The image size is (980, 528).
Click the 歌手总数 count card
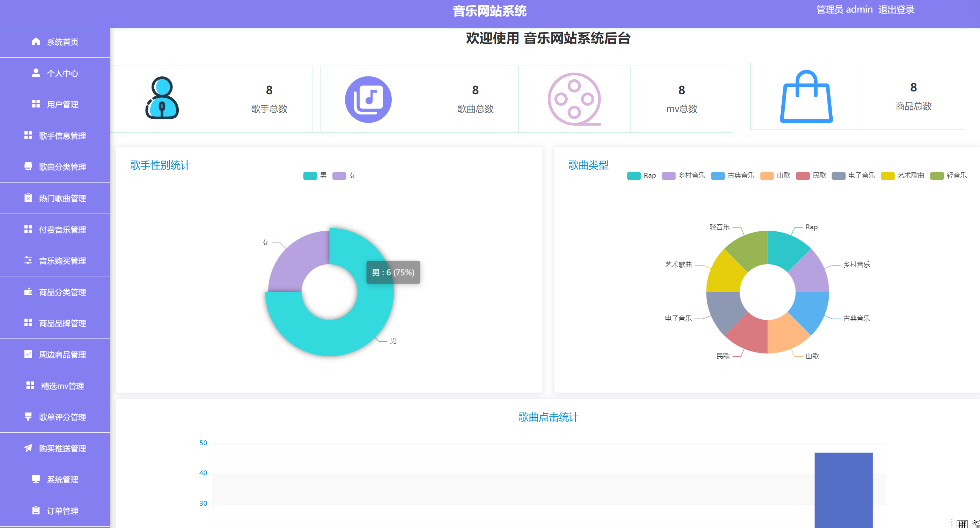tap(269, 99)
